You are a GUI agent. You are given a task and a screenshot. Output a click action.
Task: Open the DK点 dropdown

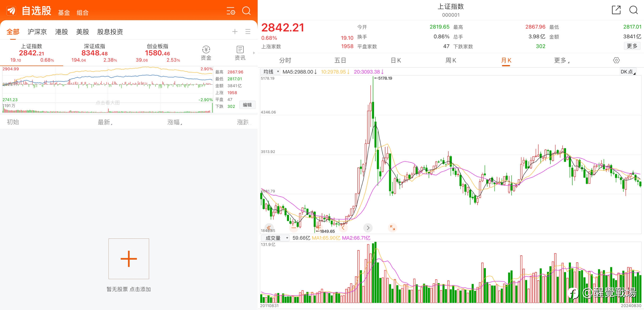pos(628,72)
